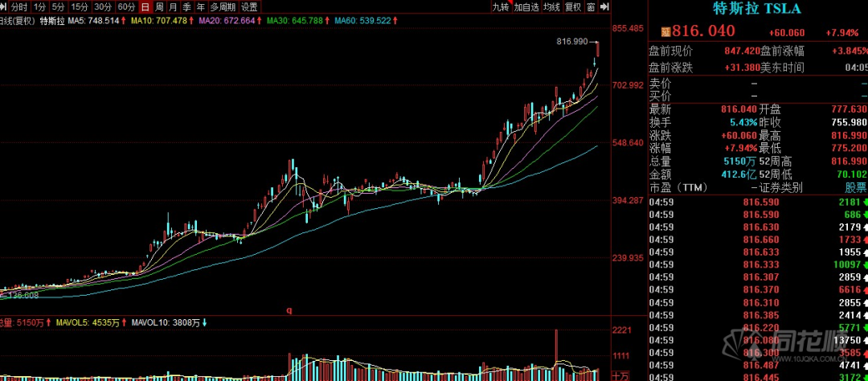
Task: Toggle the 均线 moving averages button
Action: (x=551, y=7)
